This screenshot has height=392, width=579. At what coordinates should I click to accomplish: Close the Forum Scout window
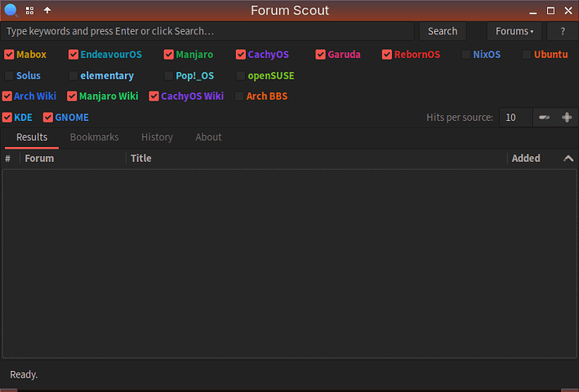568,11
